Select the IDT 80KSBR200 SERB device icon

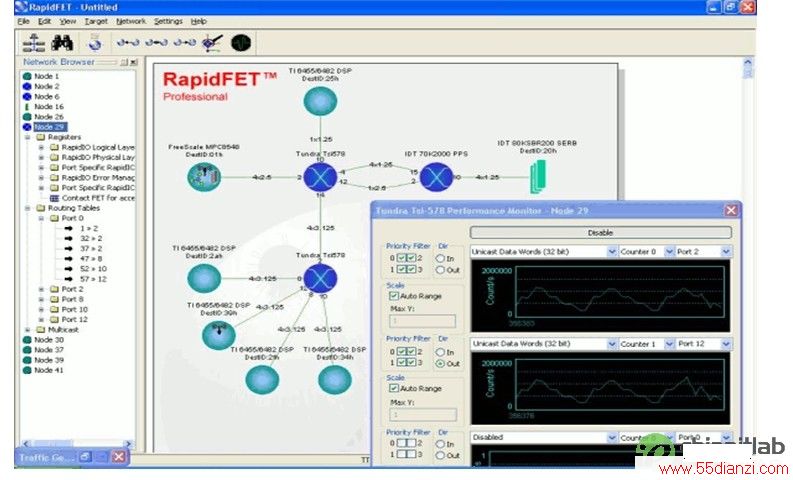[538, 177]
